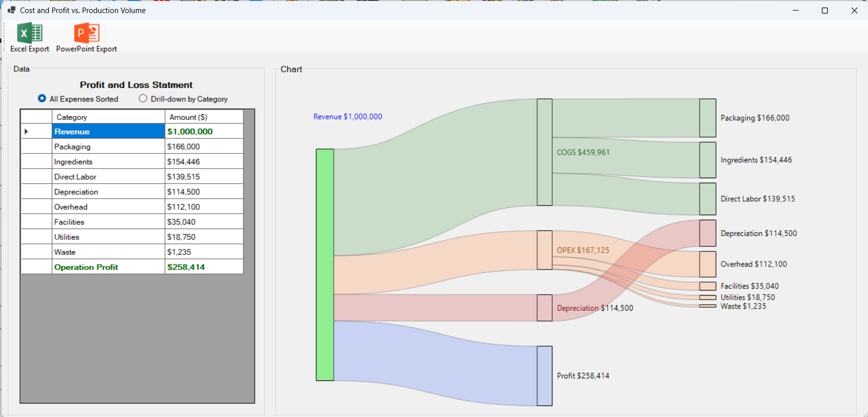Select the Utilities row in table
The width and height of the screenshot is (868, 417).
point(108,237)
